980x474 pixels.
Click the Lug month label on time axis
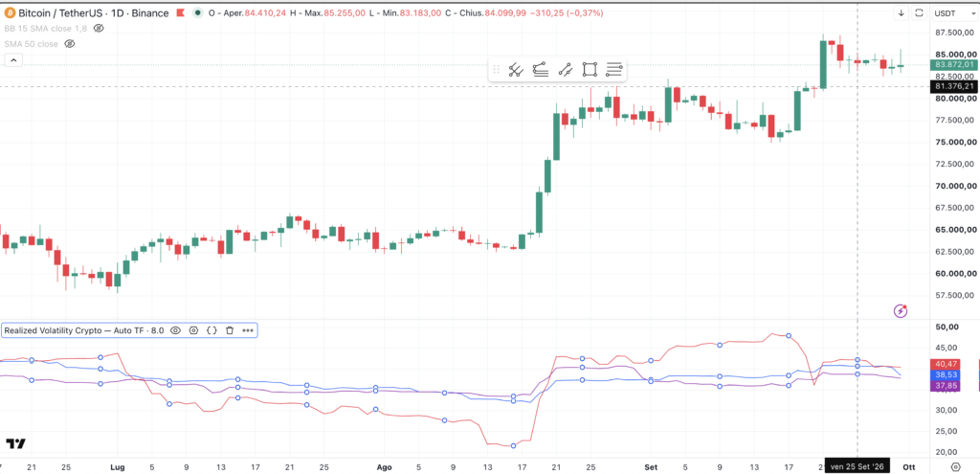[x=117, y=466]
